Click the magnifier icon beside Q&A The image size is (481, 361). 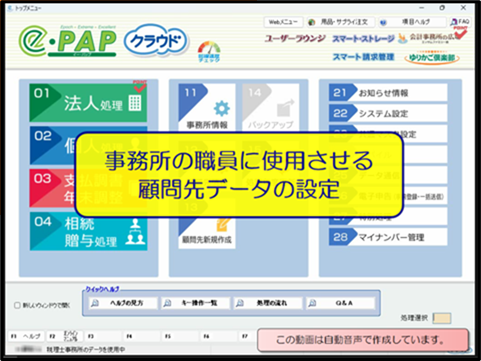point(312,303)
